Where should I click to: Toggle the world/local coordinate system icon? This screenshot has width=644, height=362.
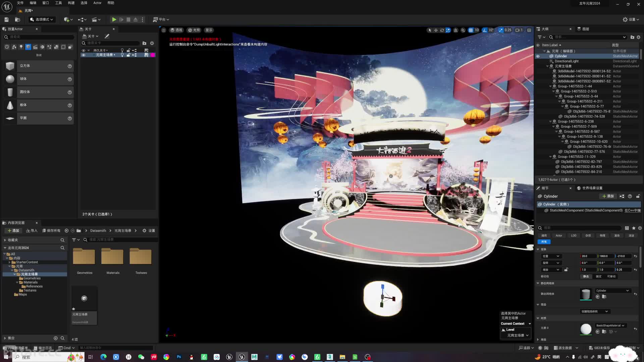click(x=456, y=30)
